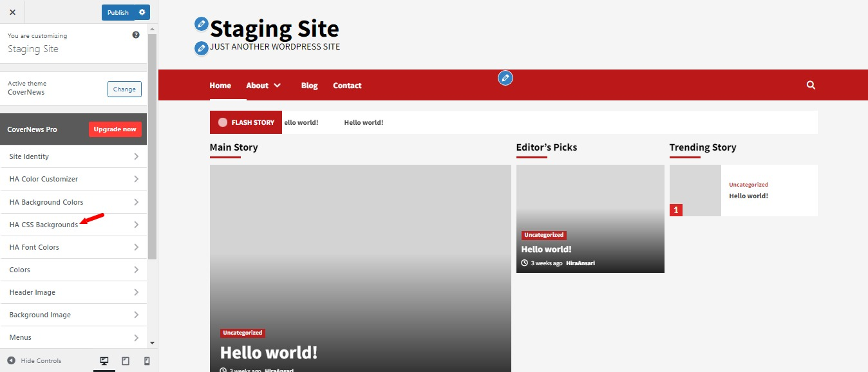Open the Menus section

click(x=73, y=337)
